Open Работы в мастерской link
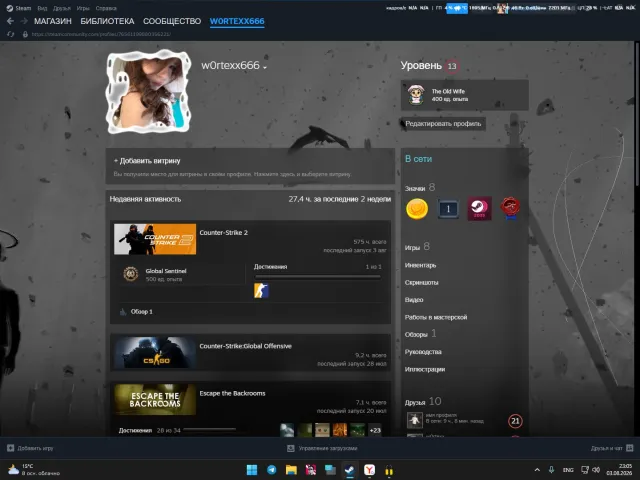 [436, 317]
